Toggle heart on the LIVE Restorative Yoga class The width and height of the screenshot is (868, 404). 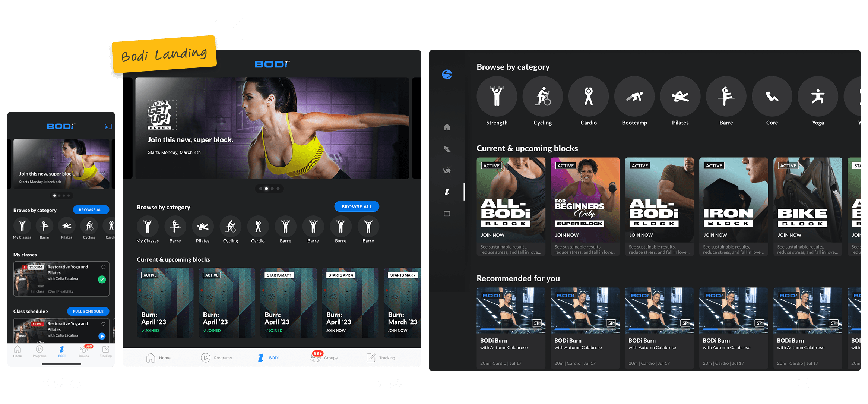[104, 324]
